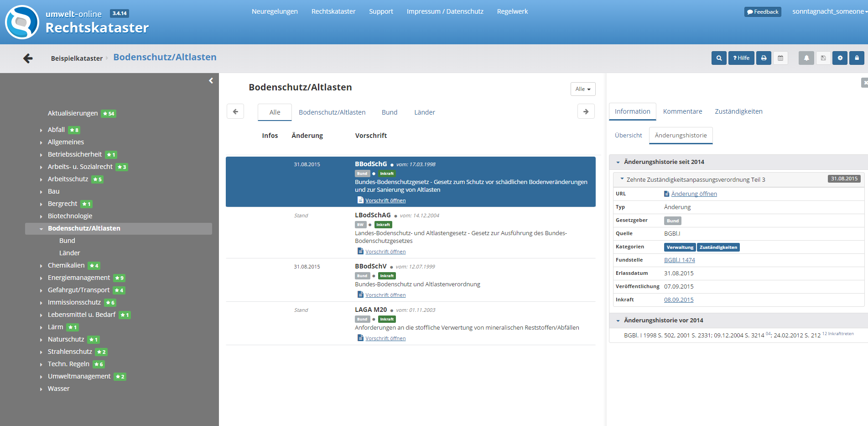
Task: Select the Länder tab
Action: click(x=424, y=112)
